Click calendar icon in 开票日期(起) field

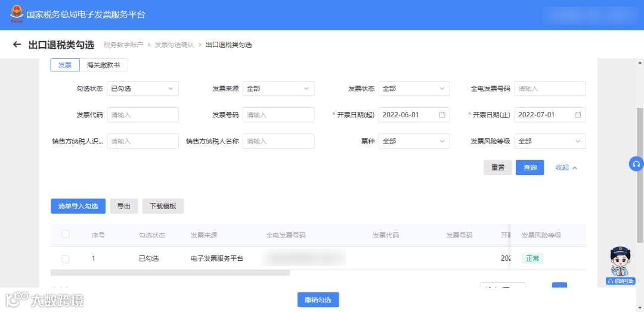[442, 115]
